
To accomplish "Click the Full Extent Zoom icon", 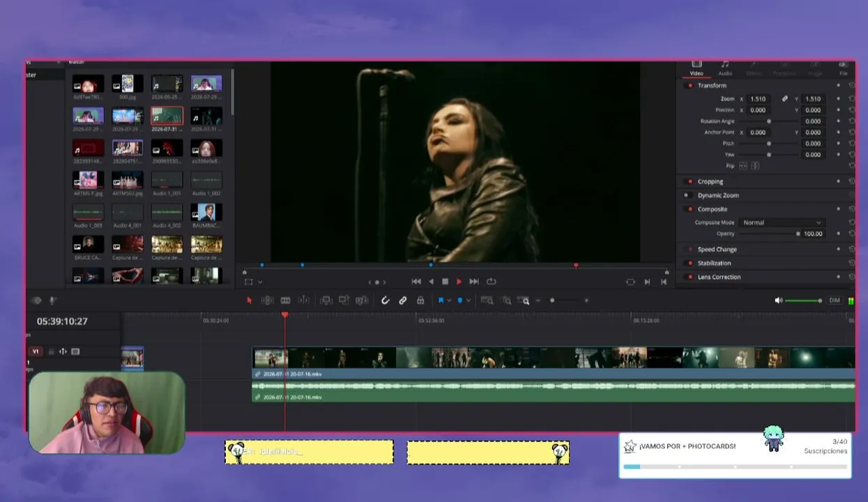I will click(x=487, y=301).
